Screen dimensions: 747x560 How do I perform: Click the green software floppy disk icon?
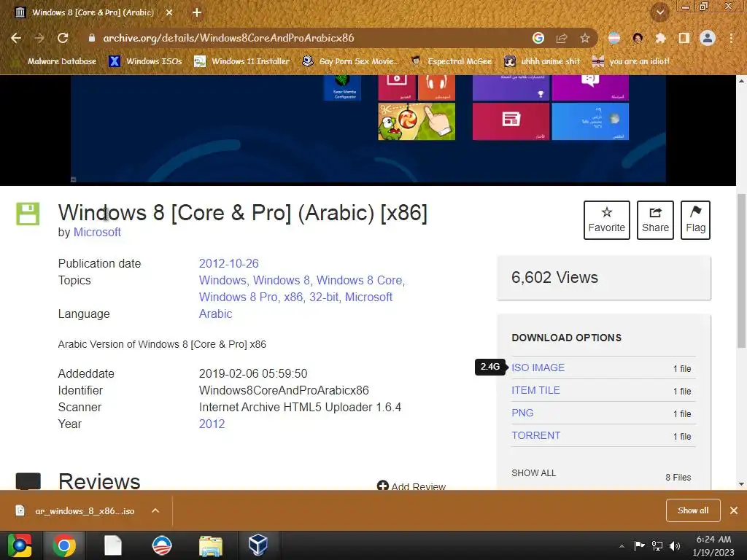pos(28,214)
